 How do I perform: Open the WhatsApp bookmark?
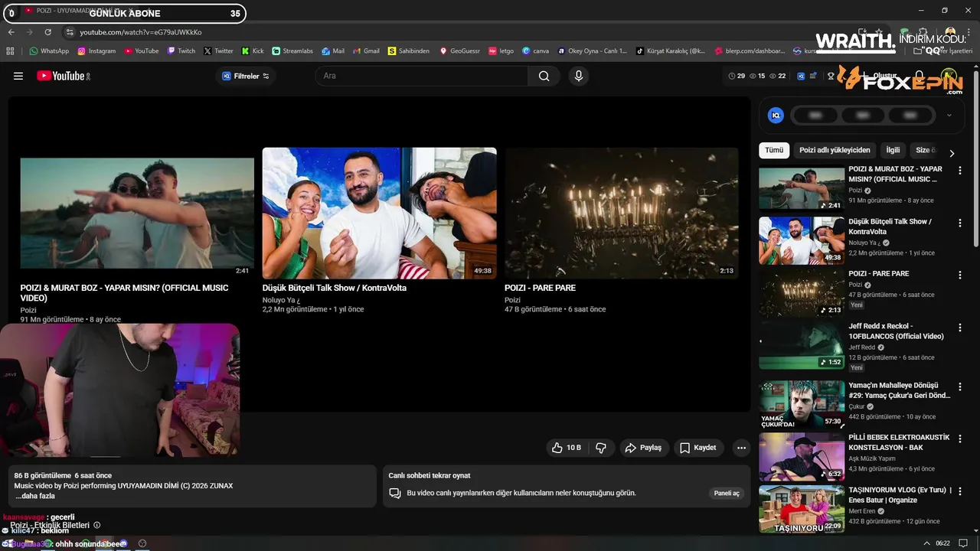click(49, 51)
